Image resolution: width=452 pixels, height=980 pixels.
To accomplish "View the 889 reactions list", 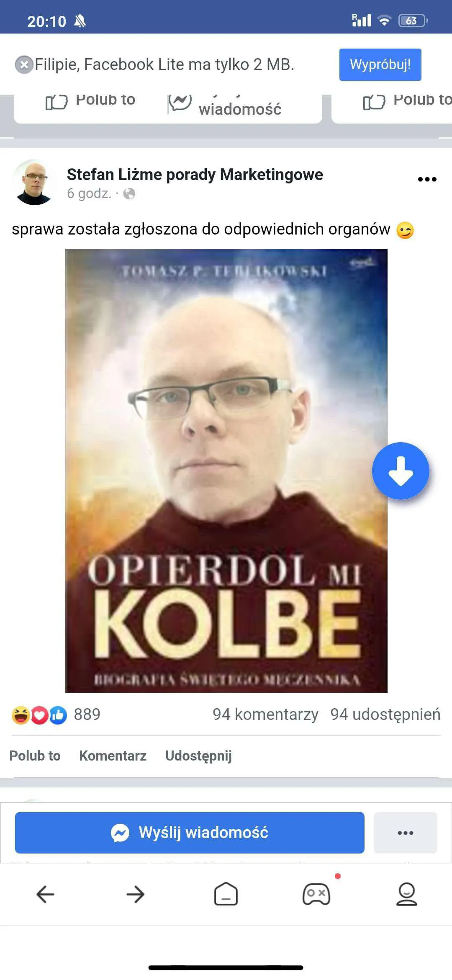I will pos(56,714).
